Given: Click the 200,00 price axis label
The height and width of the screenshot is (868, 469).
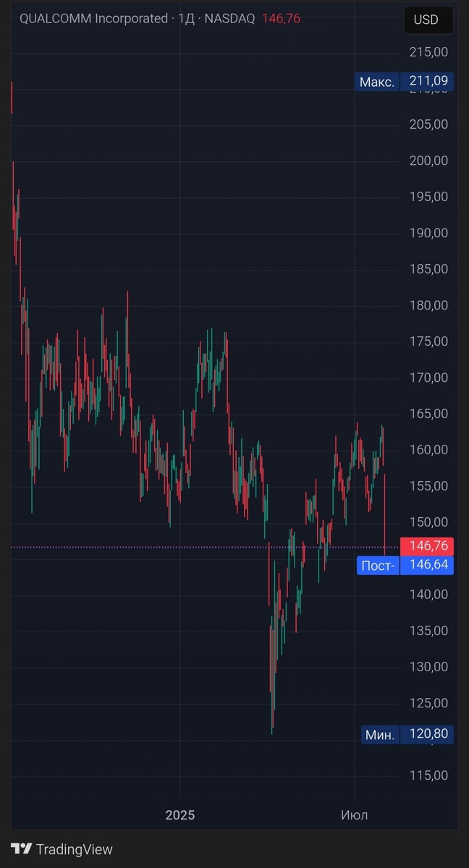Looking at the screenshot, I should point(428,161).
